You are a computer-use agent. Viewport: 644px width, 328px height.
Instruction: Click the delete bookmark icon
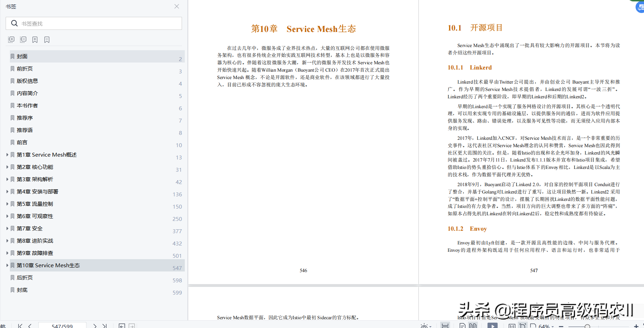[47, 40]
